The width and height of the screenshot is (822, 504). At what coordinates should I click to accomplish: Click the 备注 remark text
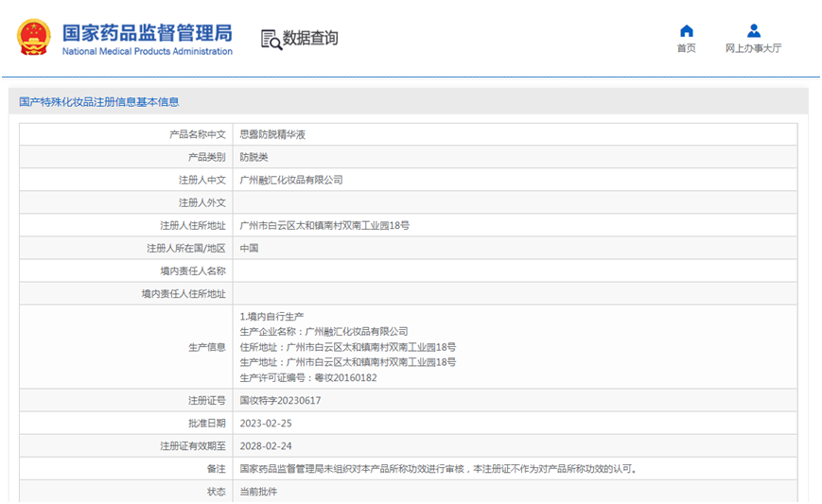438,468
